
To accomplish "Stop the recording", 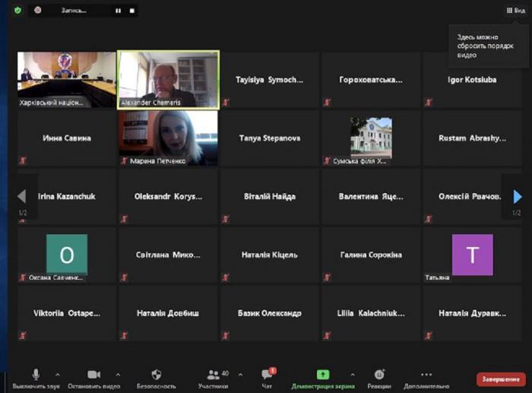I will tap(131, 11).
